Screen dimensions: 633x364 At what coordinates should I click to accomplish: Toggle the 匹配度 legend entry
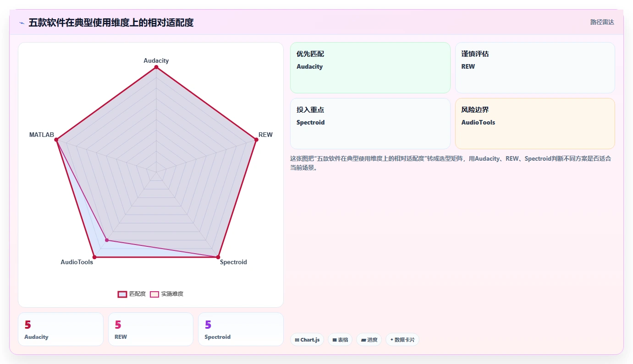132,294
